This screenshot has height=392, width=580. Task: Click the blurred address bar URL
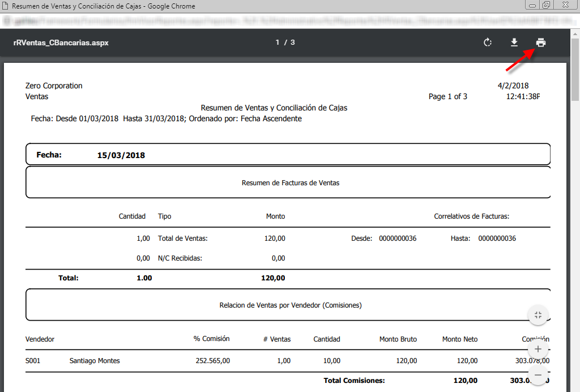click(x=283, y=22)
